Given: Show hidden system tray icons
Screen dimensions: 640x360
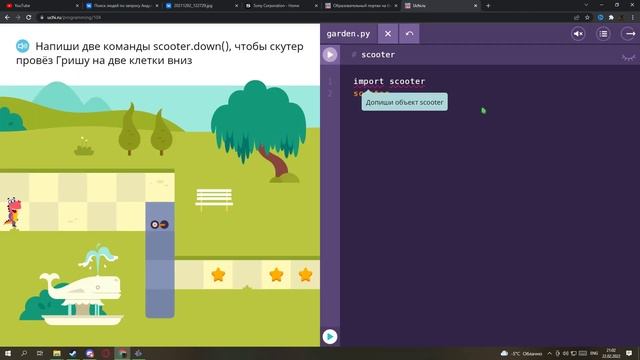Looking at the screenshot, I should coord(549,353).
